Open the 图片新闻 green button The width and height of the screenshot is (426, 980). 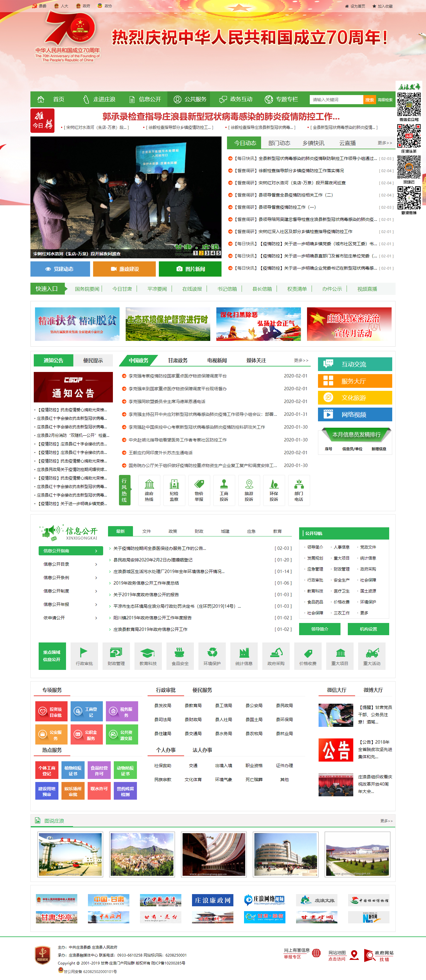point(190,269)
